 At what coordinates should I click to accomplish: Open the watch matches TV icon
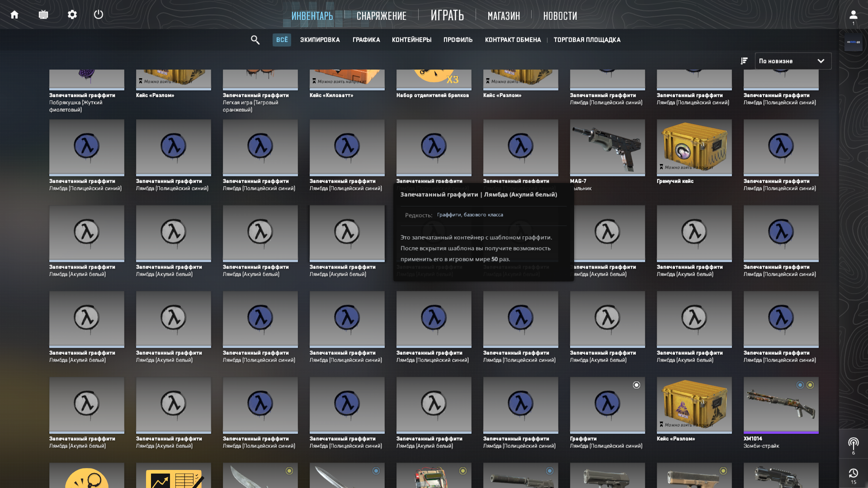(43, 14)
